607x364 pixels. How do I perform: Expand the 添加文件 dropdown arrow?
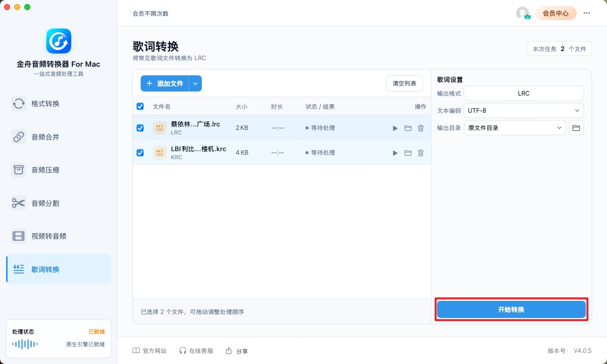point(195,83)
